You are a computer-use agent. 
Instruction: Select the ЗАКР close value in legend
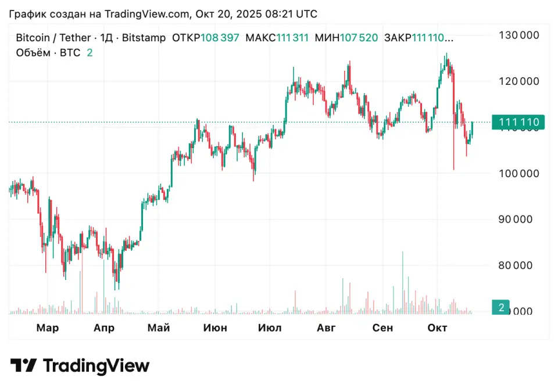coord(431,38)
